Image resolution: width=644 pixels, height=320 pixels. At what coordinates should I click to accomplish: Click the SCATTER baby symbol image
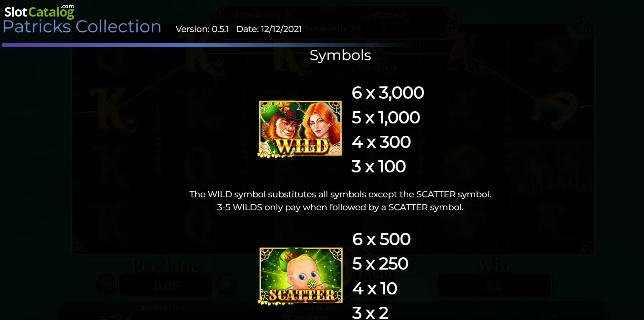300,276
